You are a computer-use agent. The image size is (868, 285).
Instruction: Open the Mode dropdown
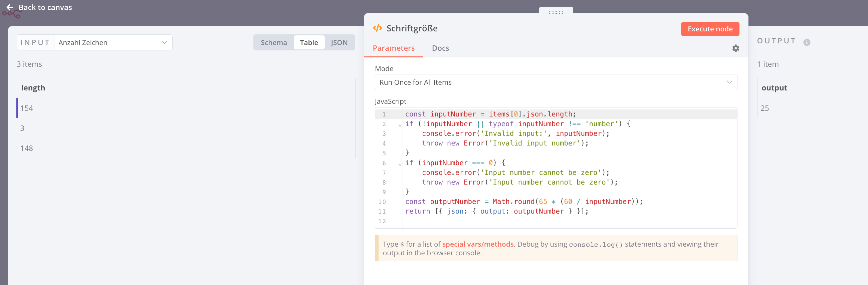(556, 82)
